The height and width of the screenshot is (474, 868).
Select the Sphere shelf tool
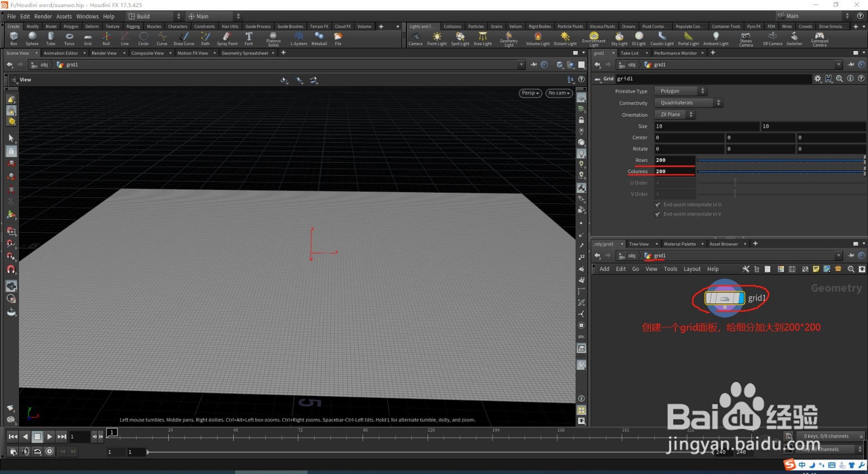32,39
